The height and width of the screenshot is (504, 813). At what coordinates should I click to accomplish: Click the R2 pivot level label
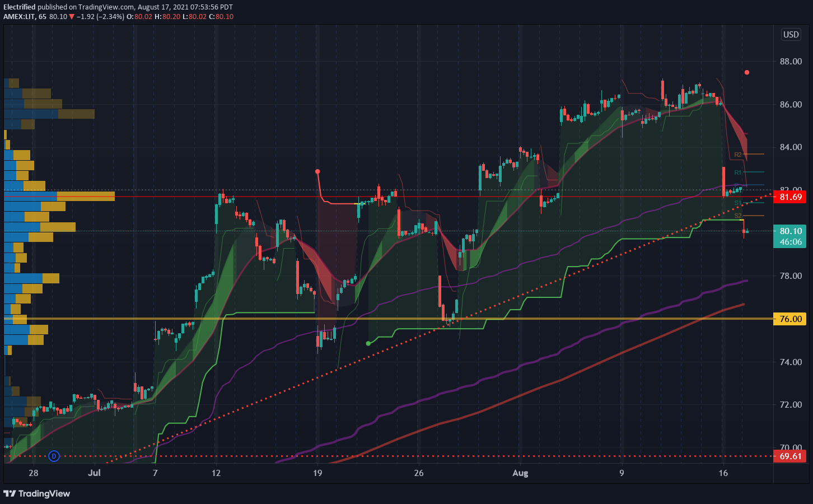738,155
